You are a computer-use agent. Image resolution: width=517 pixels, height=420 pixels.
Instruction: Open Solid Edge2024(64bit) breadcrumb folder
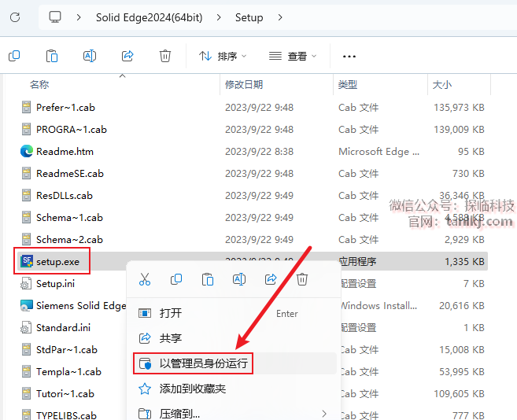[x=149, y=17]
